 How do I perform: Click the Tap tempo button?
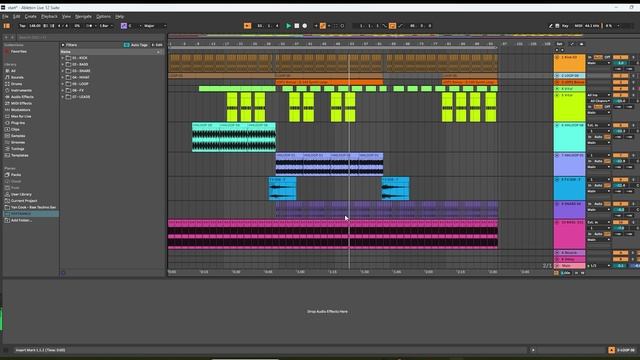click(22, 26)
